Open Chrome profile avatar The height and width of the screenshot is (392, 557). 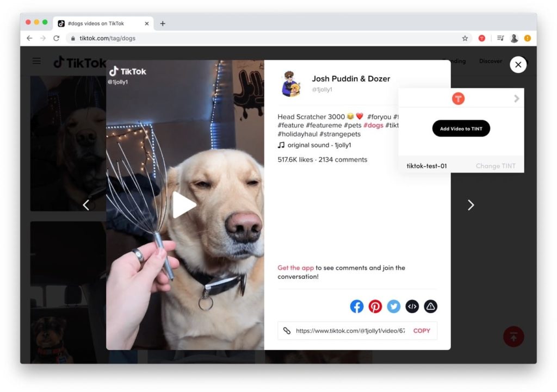point(514,38)
